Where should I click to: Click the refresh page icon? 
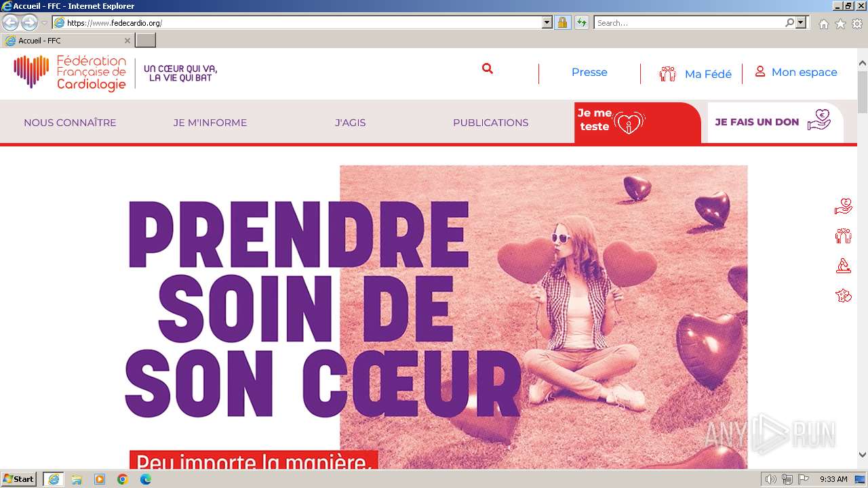coord(582,23)
